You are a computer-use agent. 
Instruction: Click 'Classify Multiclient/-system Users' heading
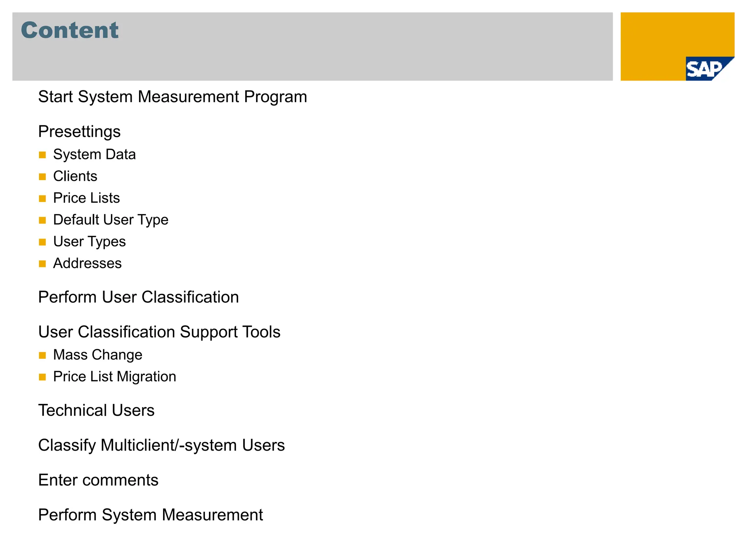click(162, 446)
